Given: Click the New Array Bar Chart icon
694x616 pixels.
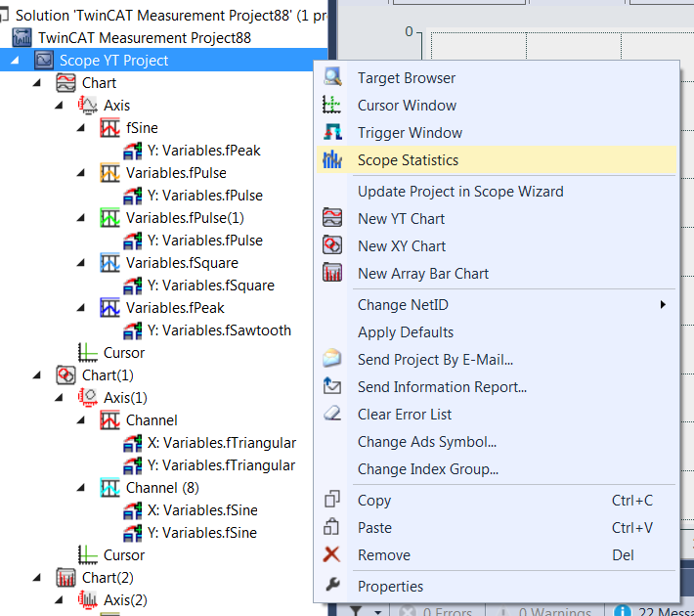Looking at the screenshot, I should click(x=332, y=273).
